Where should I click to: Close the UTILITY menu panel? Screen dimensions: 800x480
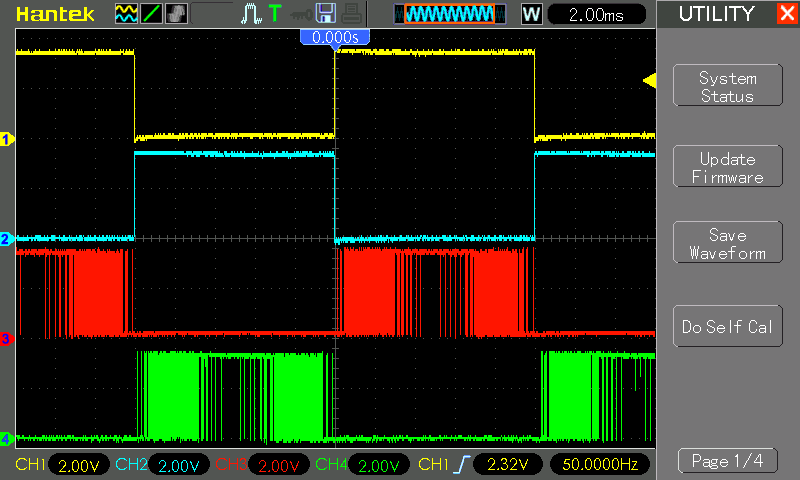coord(785,14)
